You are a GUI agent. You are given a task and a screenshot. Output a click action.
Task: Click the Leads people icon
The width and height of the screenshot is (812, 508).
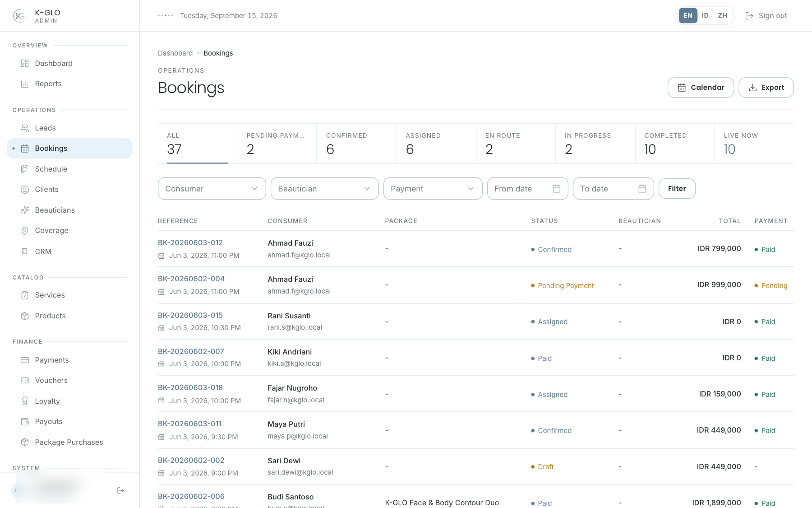[25, 128]
